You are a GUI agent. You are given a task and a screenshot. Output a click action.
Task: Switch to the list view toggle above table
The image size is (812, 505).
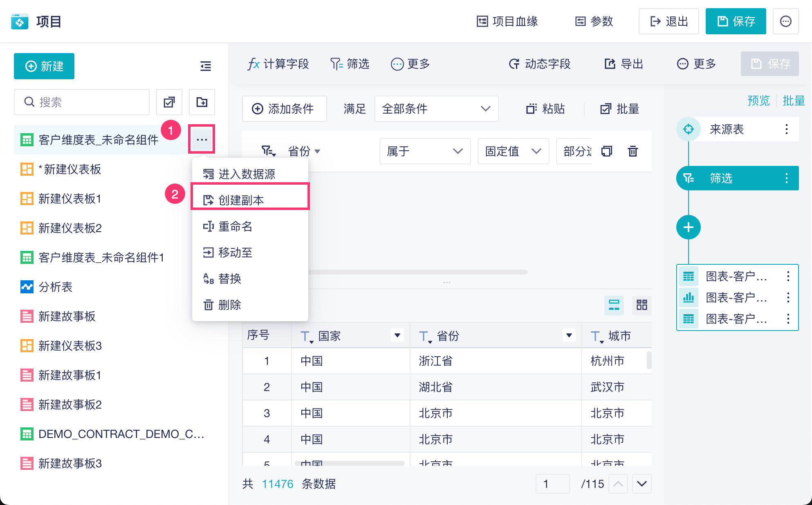click(614, 305)
